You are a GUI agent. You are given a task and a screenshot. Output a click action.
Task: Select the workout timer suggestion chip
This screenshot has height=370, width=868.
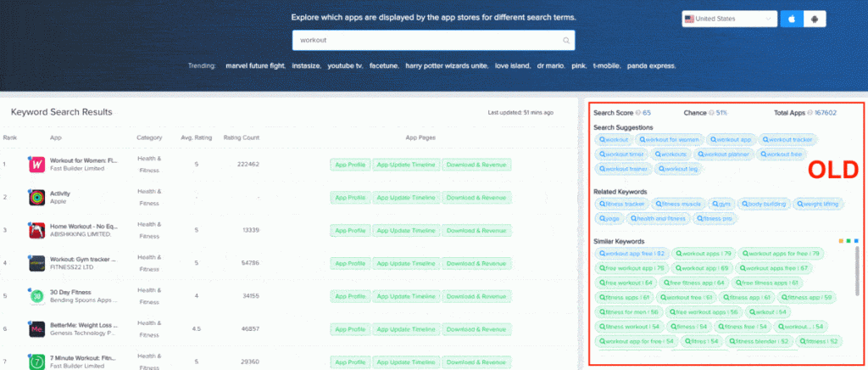(621, 154)
